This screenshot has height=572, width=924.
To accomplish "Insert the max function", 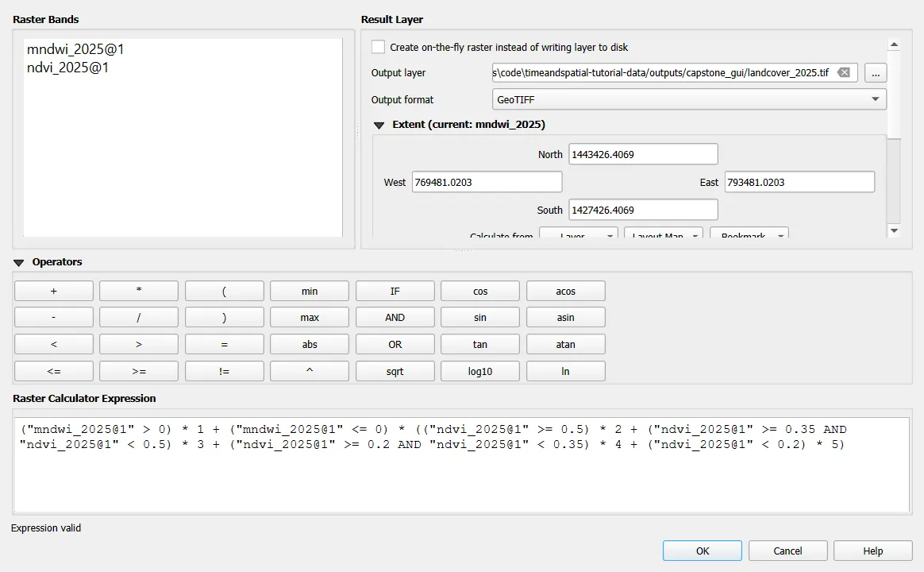I will click(x=310, y=317).
